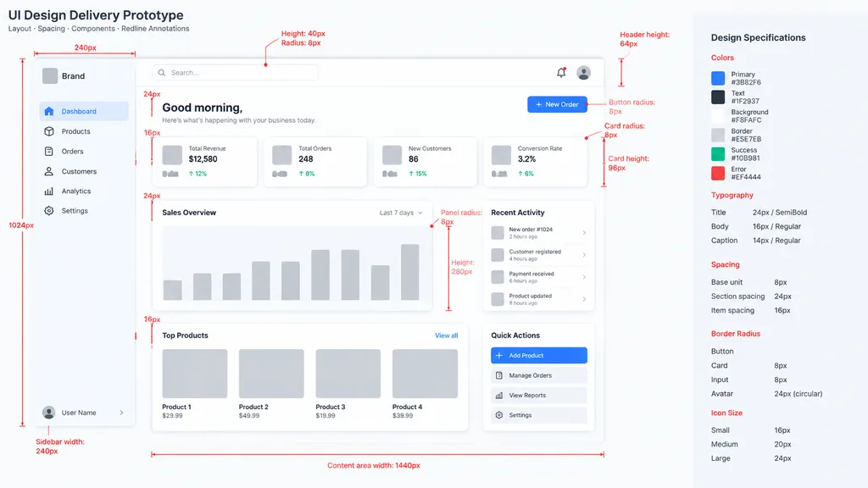868x488 pixels.
Task: Click the Brand logo square
Action: click(50, 75)
